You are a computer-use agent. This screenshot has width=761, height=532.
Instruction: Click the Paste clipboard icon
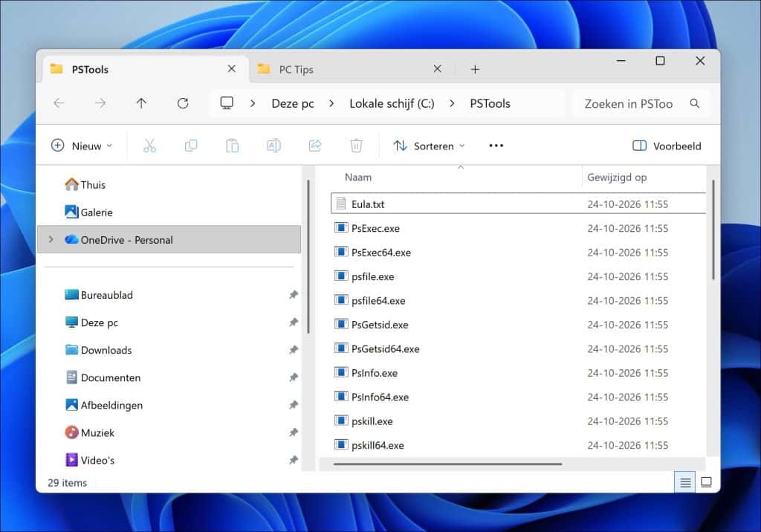point(232,146)
